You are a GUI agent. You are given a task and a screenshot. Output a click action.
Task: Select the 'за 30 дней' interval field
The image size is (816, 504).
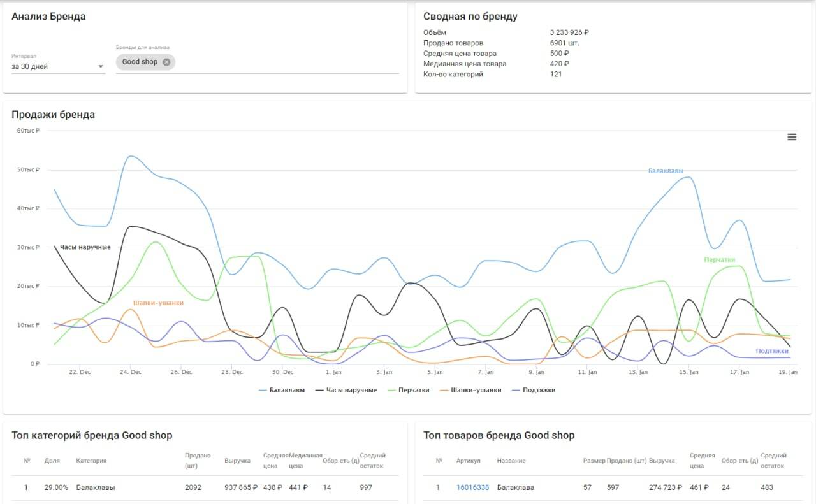pos(58,66)
